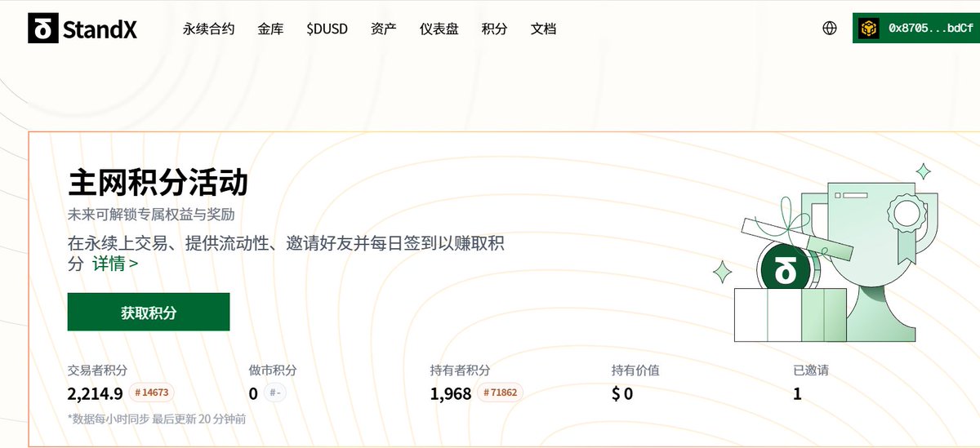
Task: Open the 积分 menu item
Action: coord(494,29)
